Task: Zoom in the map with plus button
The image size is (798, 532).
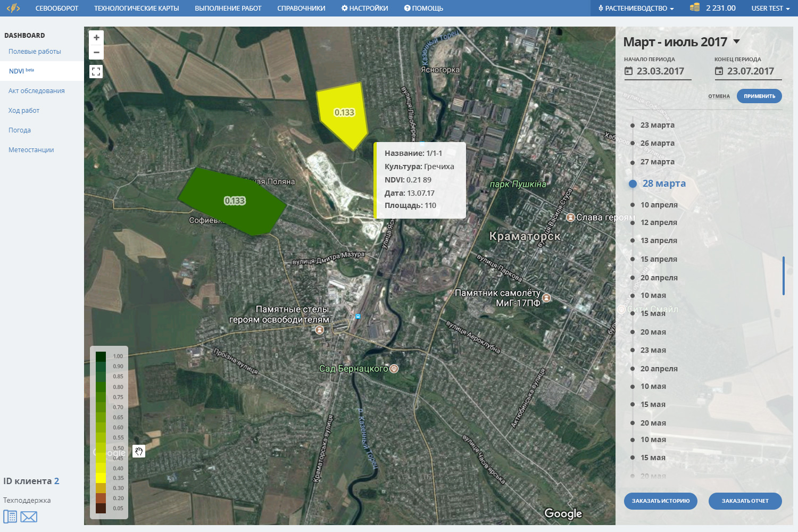Action: click(96, 38)
